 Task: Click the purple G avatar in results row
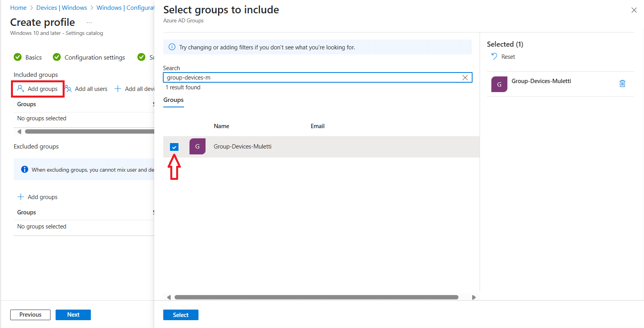pyautogui.click(x=197, y=147)
